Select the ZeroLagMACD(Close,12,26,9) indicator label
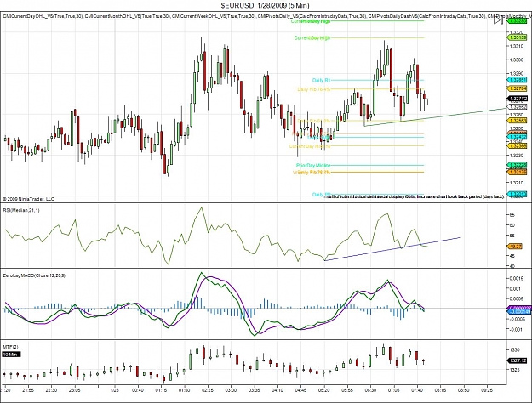532x403 pixels. click(x=34, y=275)
